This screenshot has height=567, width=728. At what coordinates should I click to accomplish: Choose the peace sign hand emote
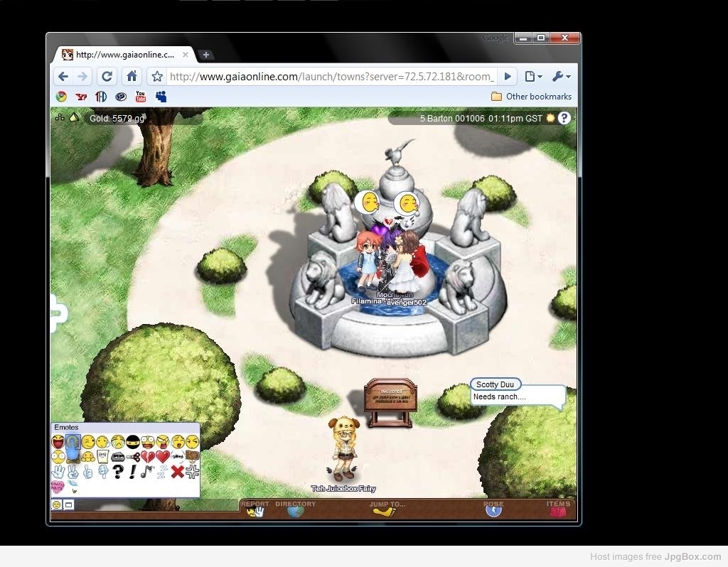[x=73, y=472]
